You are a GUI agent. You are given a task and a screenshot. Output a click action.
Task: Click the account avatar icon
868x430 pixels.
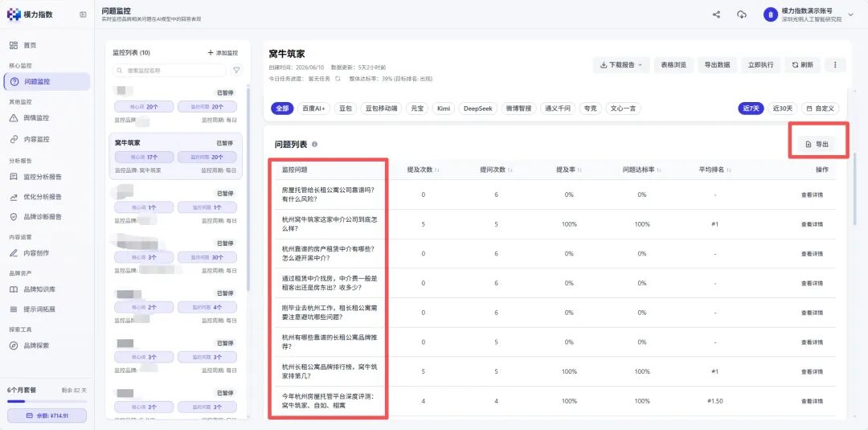(770, 15)
